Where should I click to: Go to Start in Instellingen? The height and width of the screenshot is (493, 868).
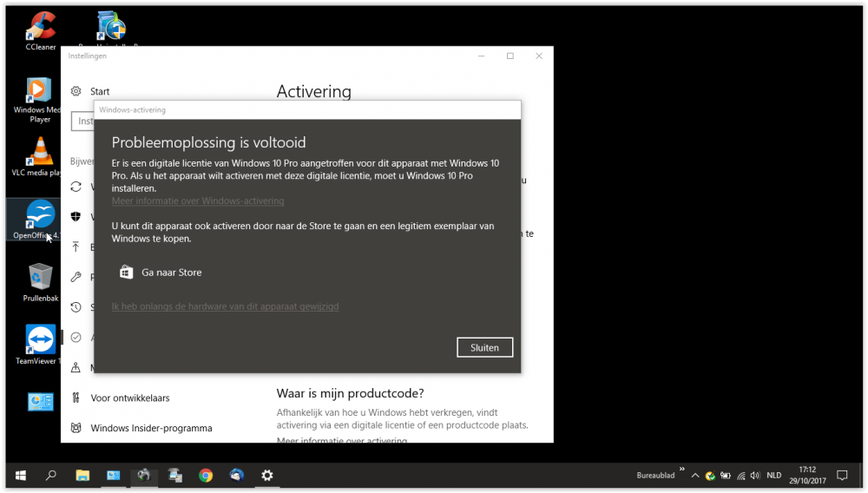(100, 91)
